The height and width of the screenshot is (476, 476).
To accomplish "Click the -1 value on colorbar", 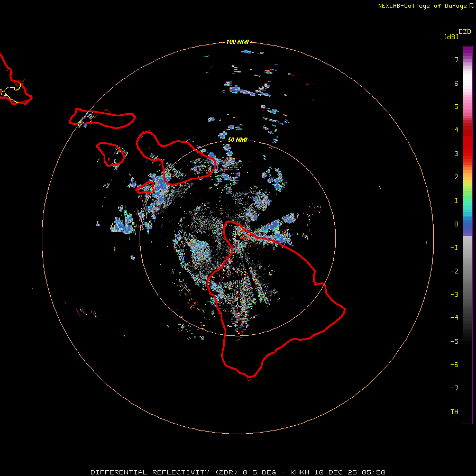I will pos(454,248).
